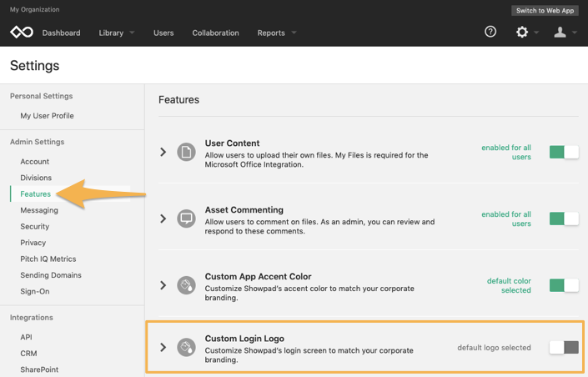Screen dimensions: 588x377
Task: Open the Library dropdown arrow
Action: coord(132,33)
